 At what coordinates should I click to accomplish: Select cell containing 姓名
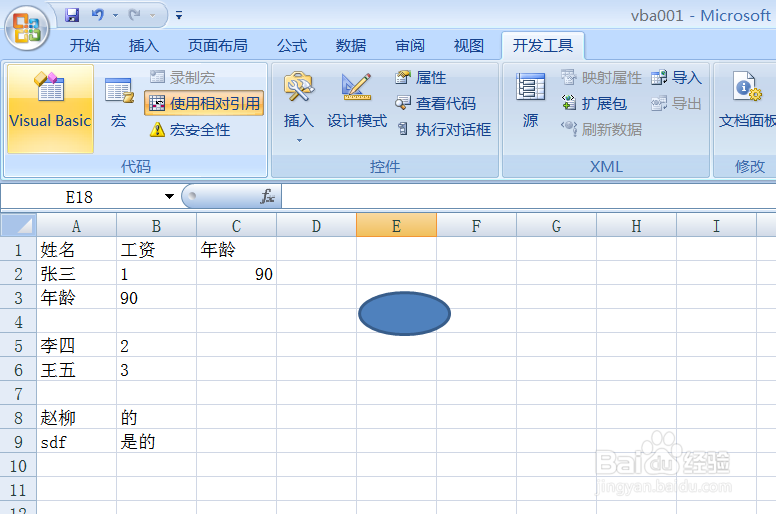(x=77, y=250)
